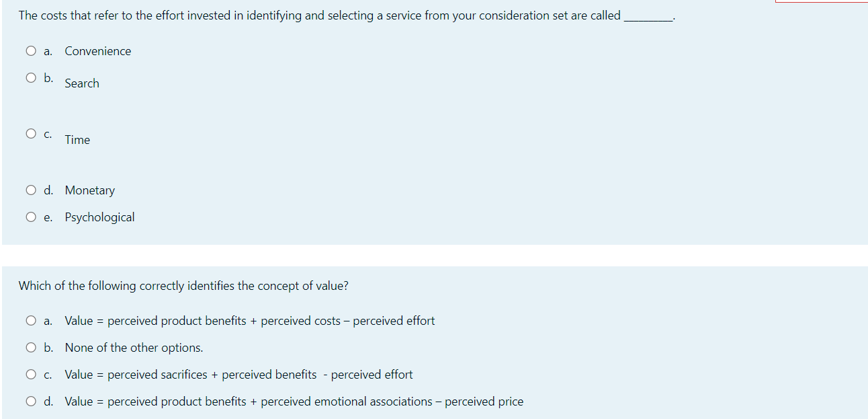868x419 pixels.
Task: Click the Psychological answer text
Action: click(x=99, y=217)
